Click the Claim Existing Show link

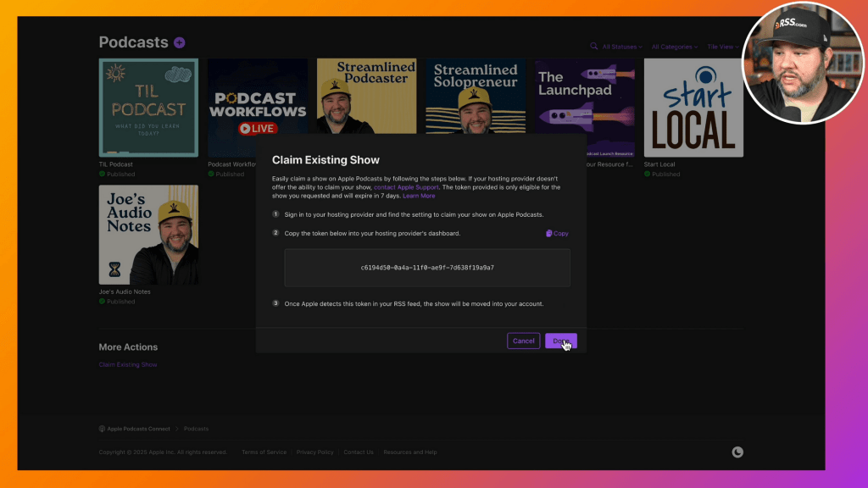coord(128,364)
